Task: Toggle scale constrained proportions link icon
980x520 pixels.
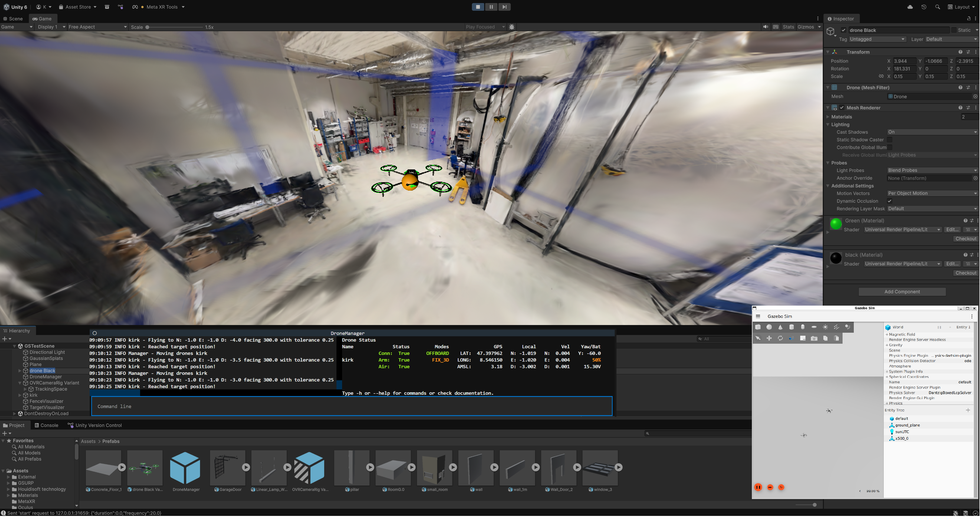Action: 881,76
